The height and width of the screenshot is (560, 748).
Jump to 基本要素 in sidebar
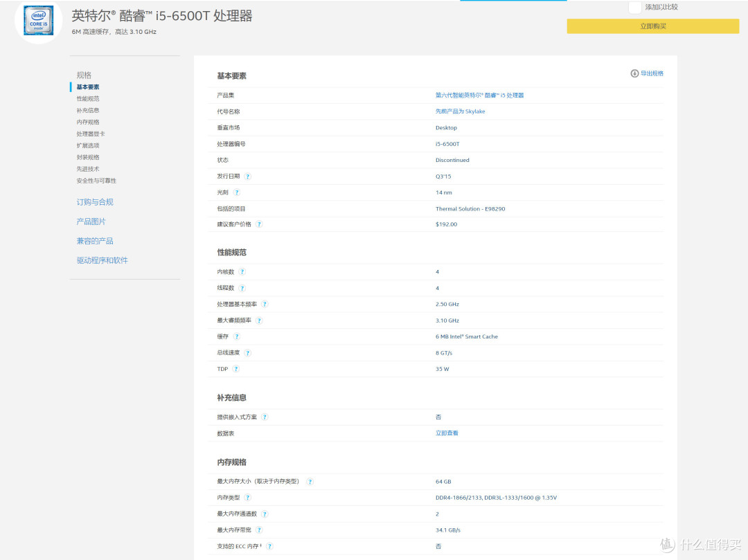click(88, 87)
